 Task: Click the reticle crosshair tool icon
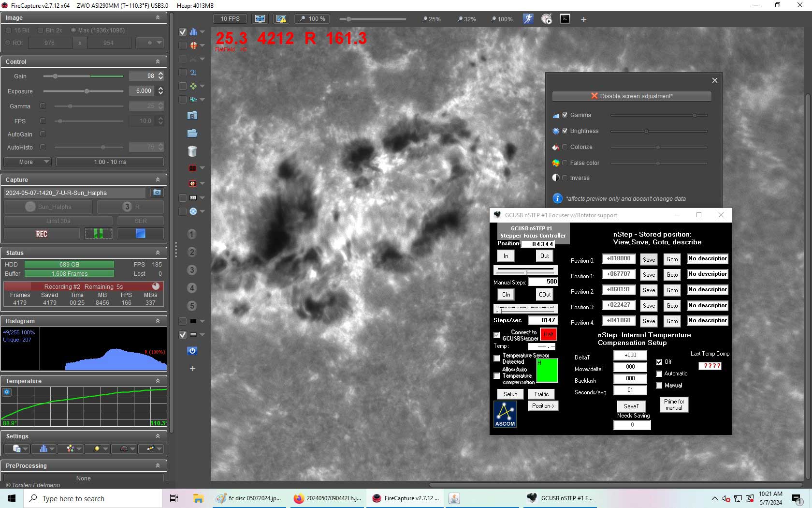[x=193, y=45]
